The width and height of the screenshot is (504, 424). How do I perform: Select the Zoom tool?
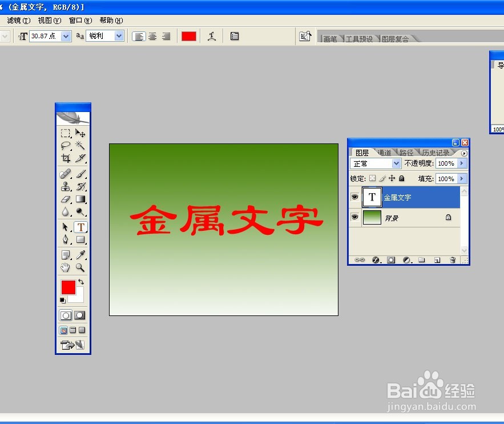tap(80, 267)
